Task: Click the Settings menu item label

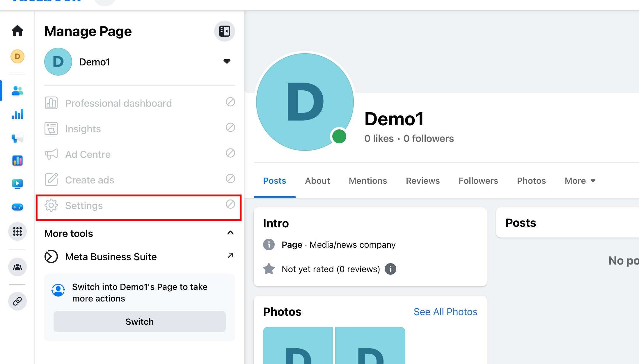Action: pos(84,206)
